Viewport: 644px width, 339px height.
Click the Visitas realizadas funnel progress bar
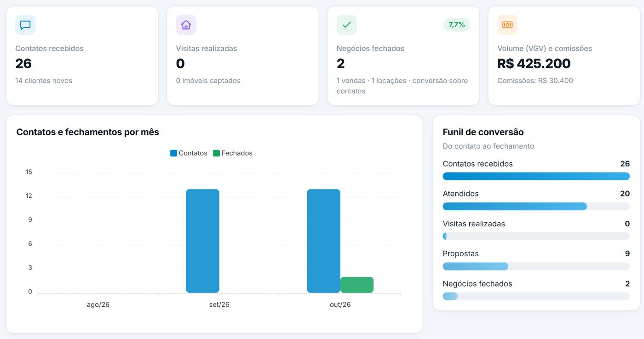(x=536, y=236)
